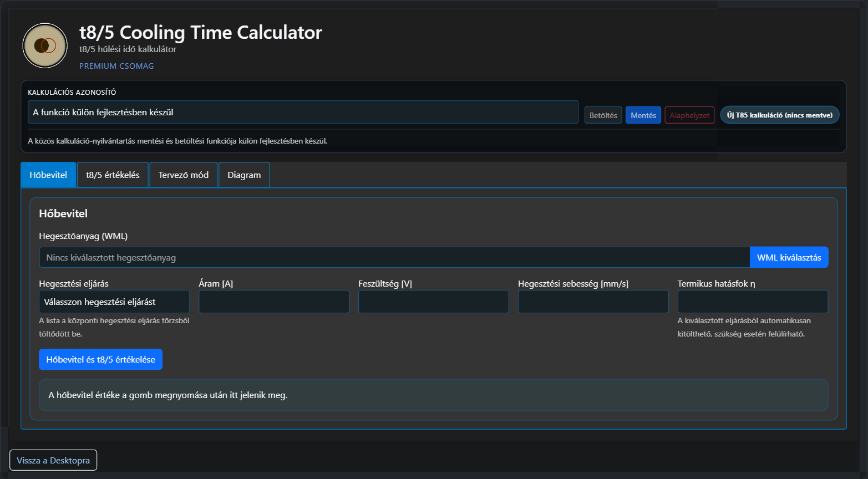Focus the Áram [A] input
This screenshot has height=479, width=868.
(x=274, y=302)
